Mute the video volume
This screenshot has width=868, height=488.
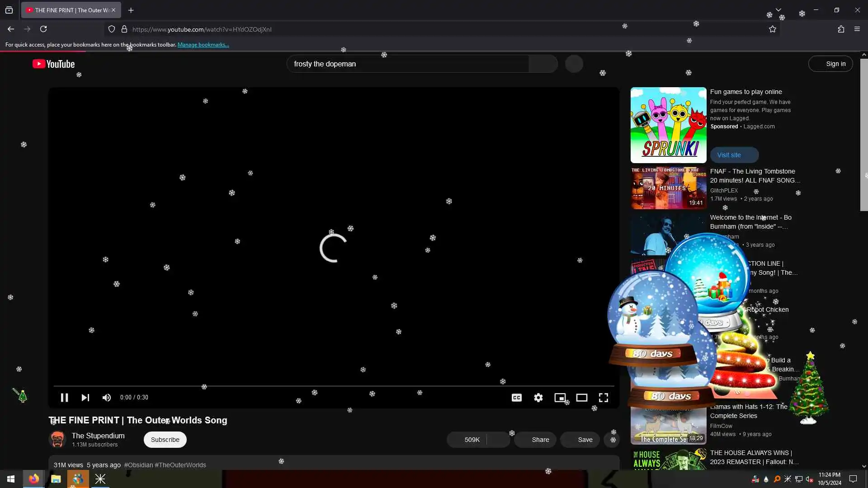coord(107,398)
